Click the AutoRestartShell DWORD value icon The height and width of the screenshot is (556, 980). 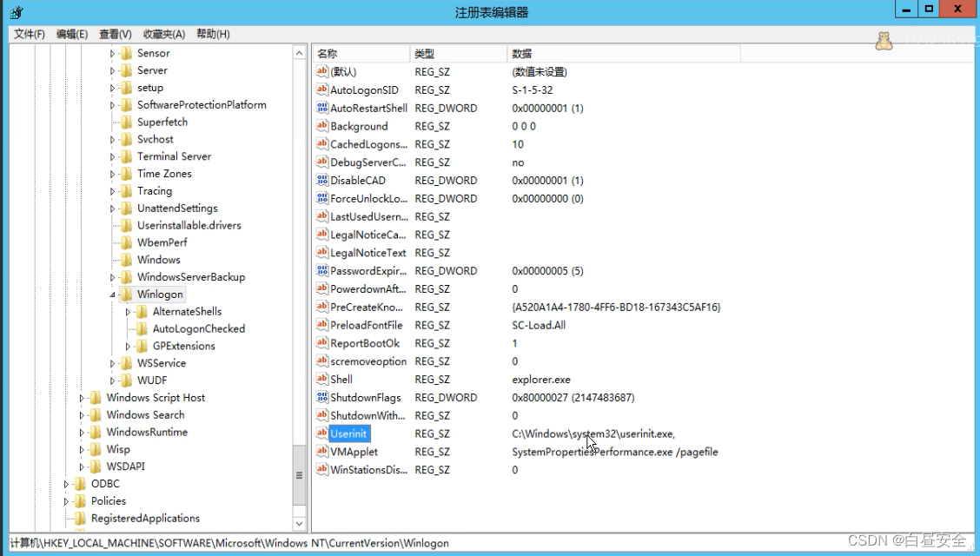[321, 108]
